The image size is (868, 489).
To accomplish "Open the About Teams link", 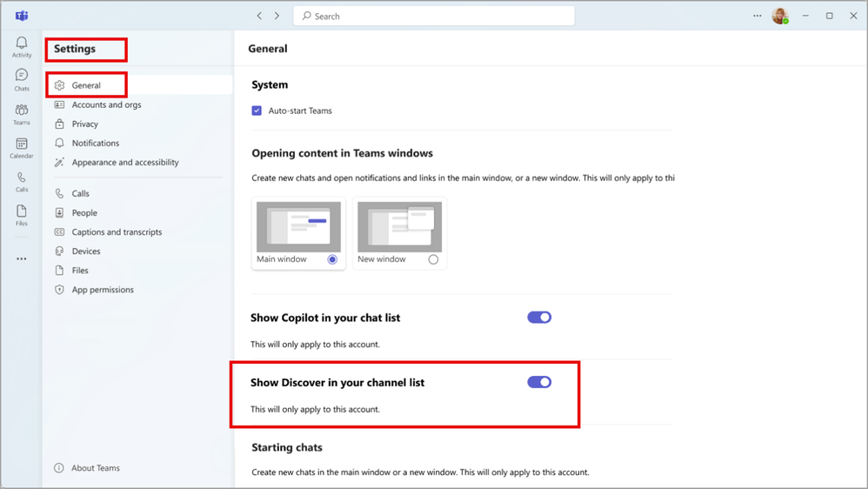I will 95,468.
